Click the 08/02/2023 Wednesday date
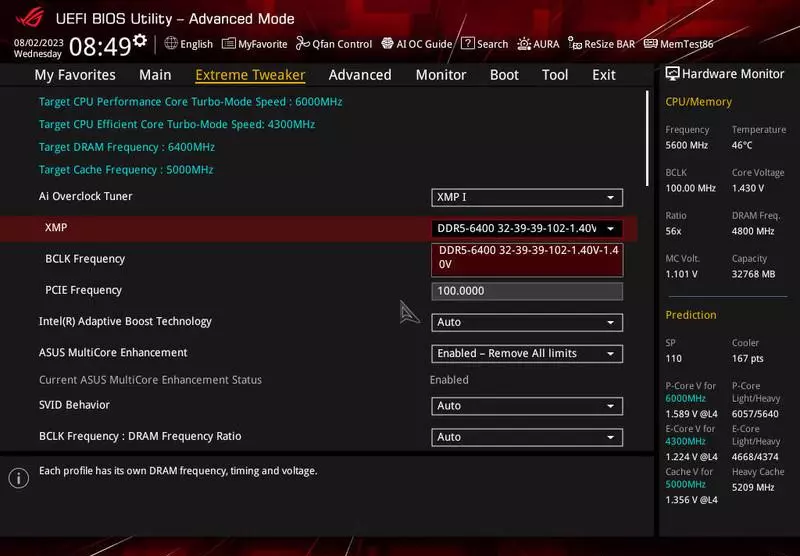The width and height of the screenshot is (800, 556). click(38, 48)
